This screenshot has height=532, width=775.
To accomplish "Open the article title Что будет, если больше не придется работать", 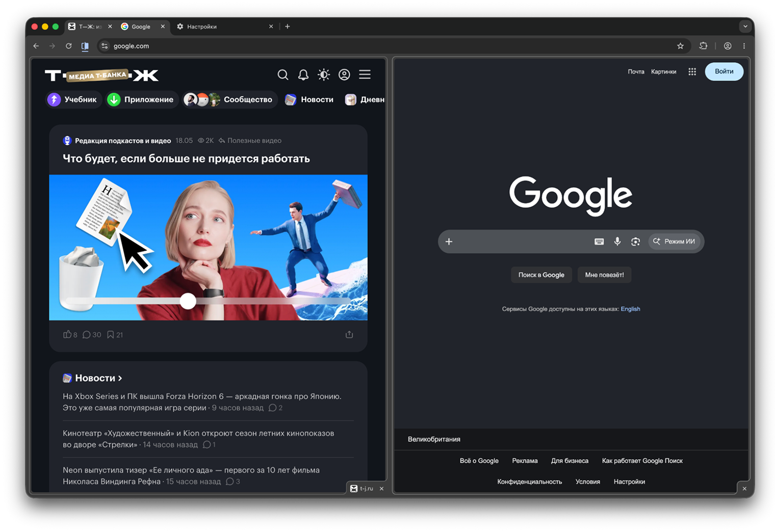I will click(186, 158).
